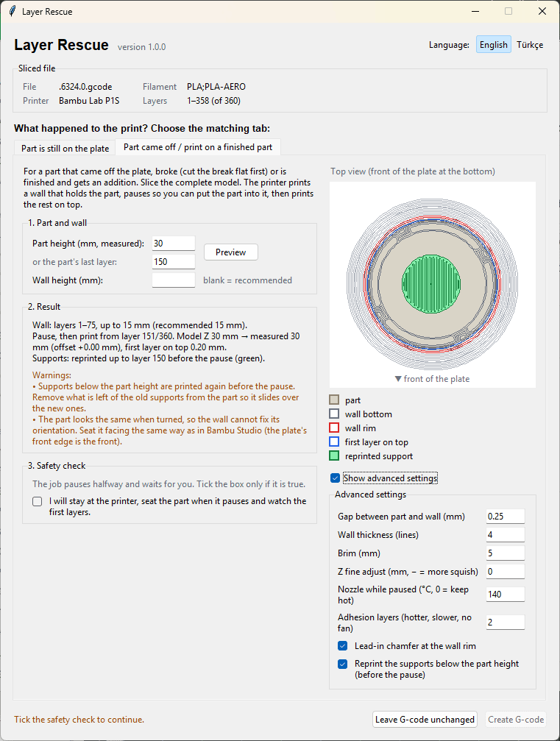This screenshot has height=741, width=560.
Task: Focus the Part height input field
Action: pos(174,244)
